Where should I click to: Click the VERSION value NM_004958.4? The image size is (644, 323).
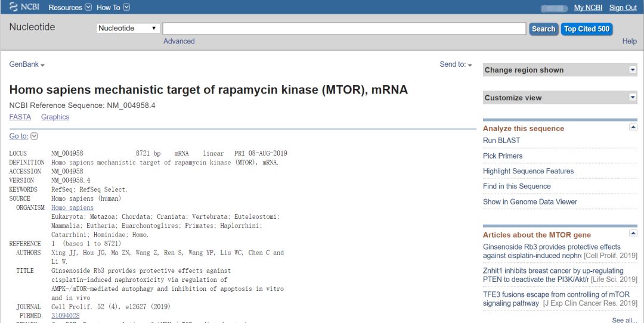click(x=70, y=181)
